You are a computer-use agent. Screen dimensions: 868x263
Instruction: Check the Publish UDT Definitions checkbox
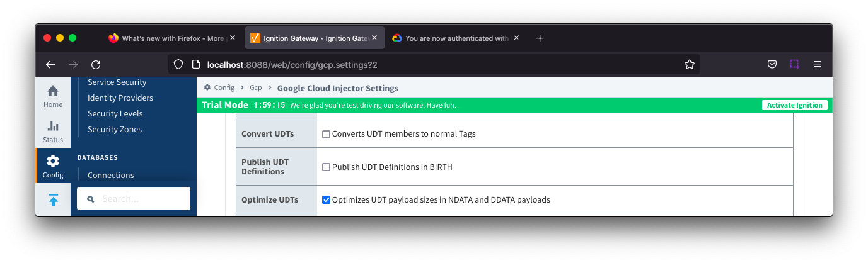[326, 167]
